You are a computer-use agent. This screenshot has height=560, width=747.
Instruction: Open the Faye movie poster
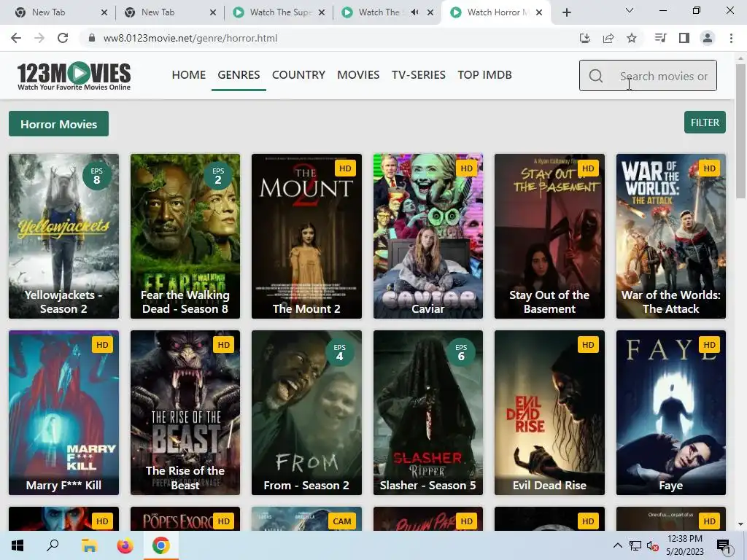pyautogui.click(x=671, y=413)
